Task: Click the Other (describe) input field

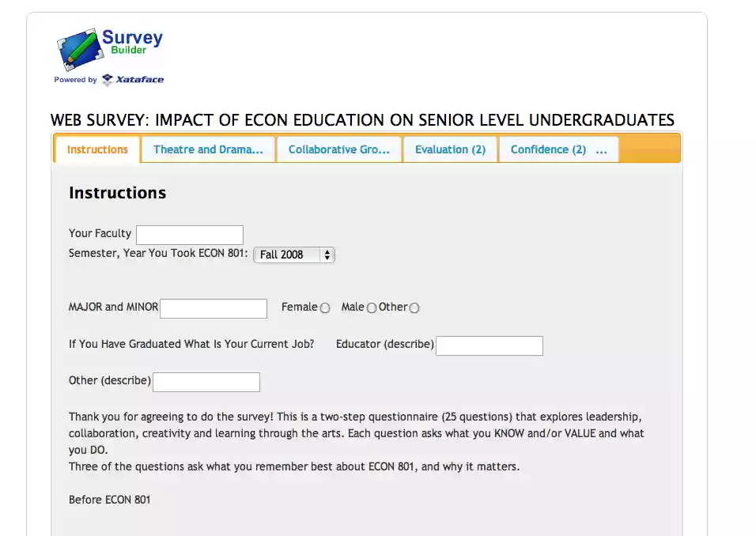Action: click(206, 382)
